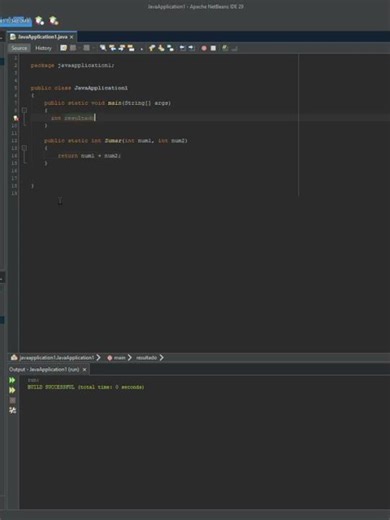Click the BUILD SUCCESSFUL output line

click(86, 387)
